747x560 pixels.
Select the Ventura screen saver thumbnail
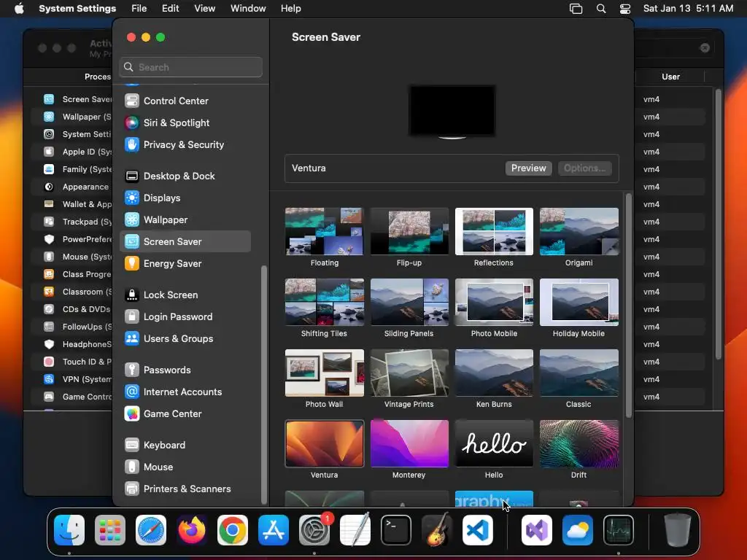click(x=325, y=444)
